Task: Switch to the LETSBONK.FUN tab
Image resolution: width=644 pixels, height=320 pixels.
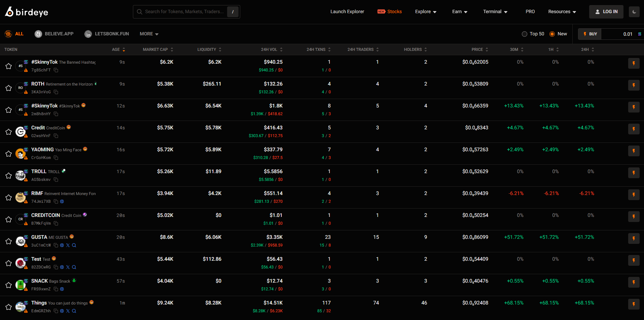Action: click(107, 34)
